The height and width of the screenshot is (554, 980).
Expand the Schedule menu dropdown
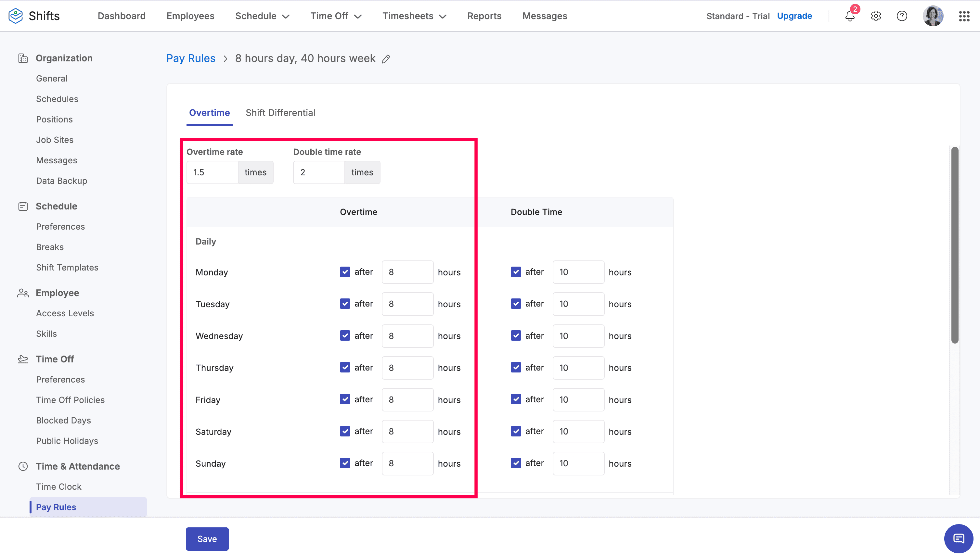tap(262, 16)
